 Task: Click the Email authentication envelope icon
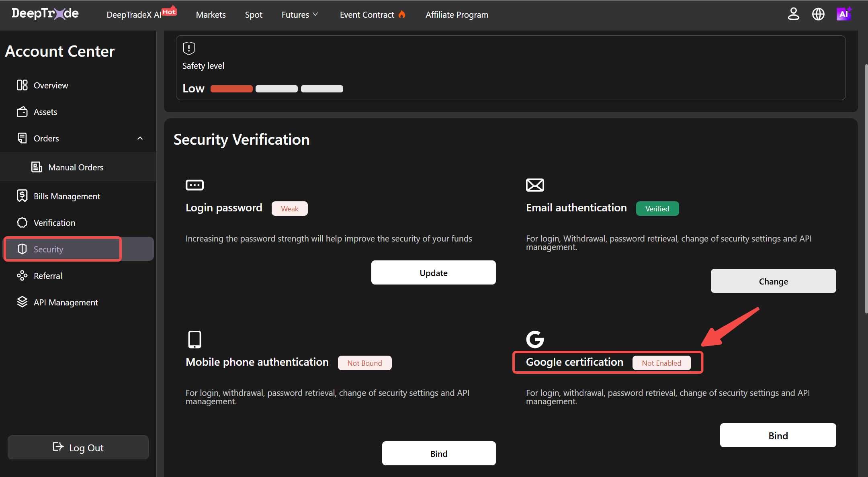tap(535, 185)
